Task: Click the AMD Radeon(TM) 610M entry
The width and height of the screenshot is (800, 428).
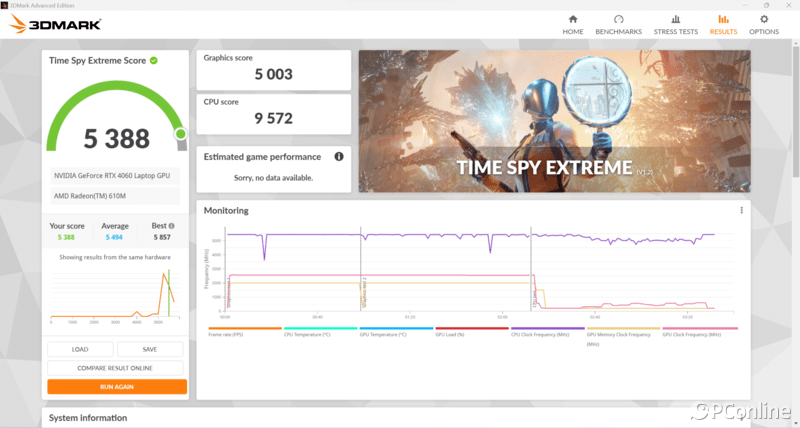Action: 115,195
